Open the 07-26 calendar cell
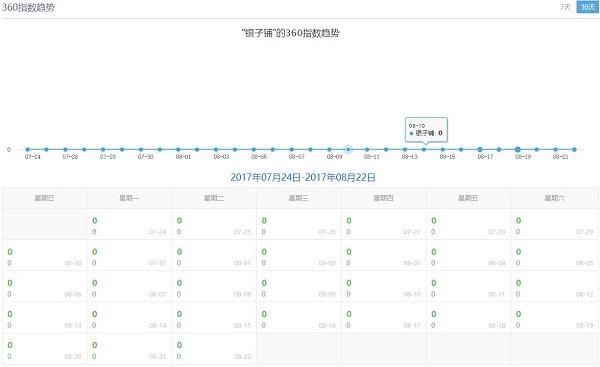 [x=299, y=224]
